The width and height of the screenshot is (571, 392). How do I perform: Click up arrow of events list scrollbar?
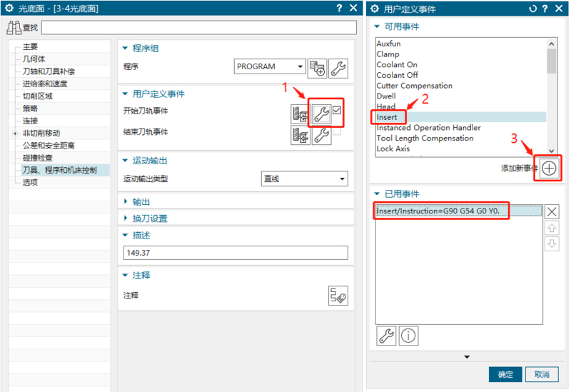coord(552,44)
